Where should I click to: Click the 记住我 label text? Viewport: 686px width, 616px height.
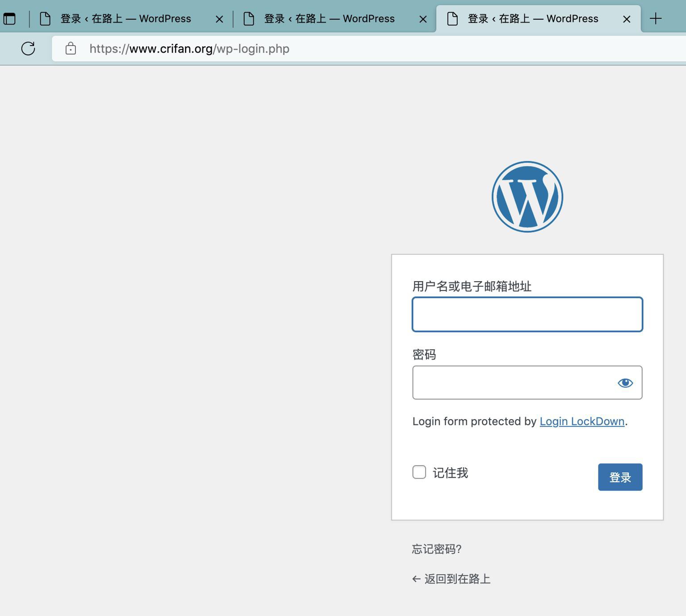click(451, 473)
